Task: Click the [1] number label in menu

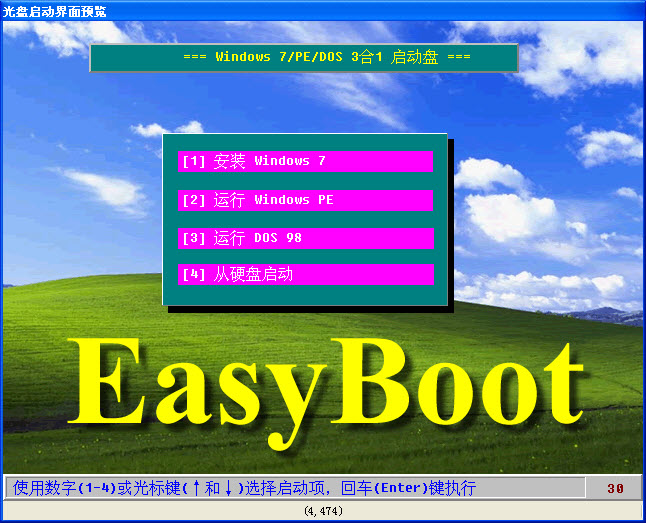Action: [x=193, y=161]
